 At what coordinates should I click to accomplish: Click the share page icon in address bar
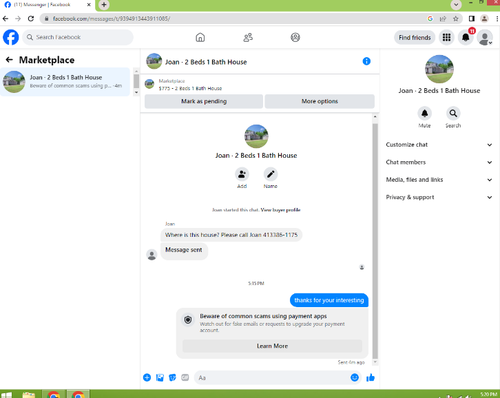(443, 19)
